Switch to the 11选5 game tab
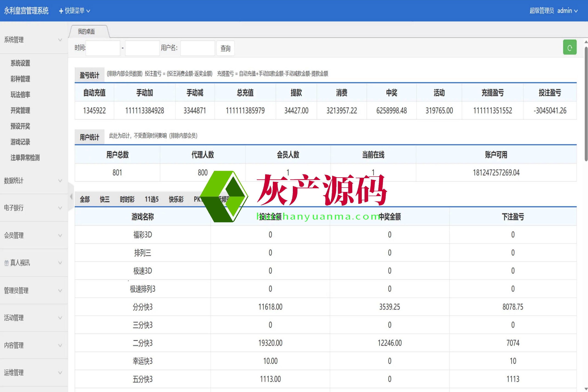 152,199
